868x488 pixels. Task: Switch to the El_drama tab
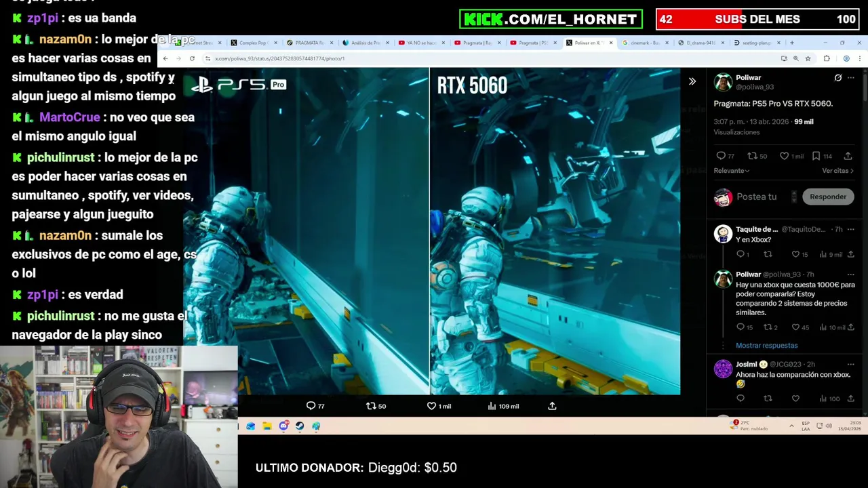pos(702,43)
